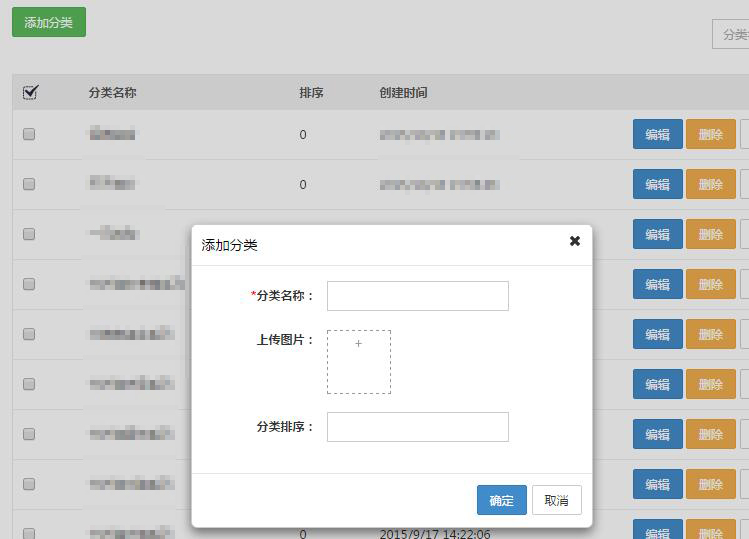Toggle the select-all checkbox in table header
This screenshot has height=539, width=749.
(30, 93)
